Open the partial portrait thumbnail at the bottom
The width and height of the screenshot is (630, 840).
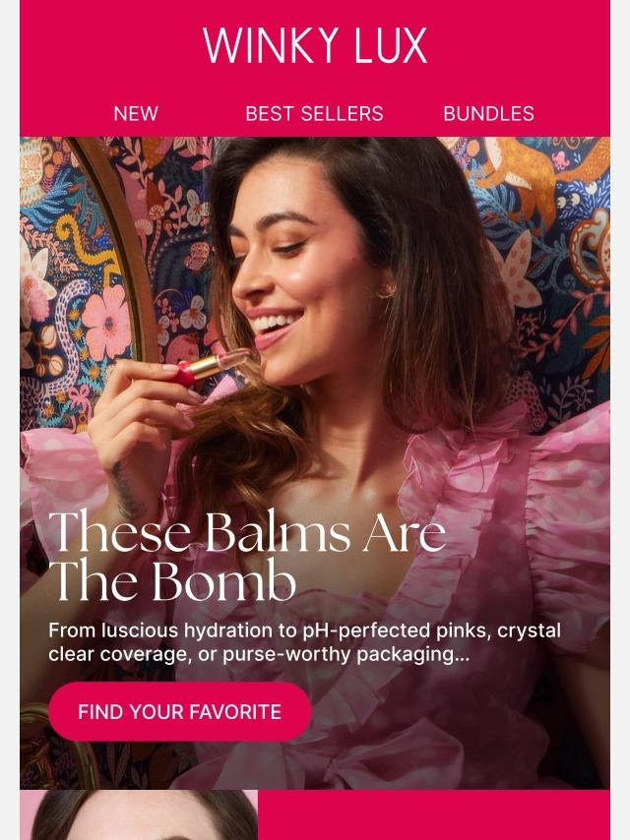point(139,814)
